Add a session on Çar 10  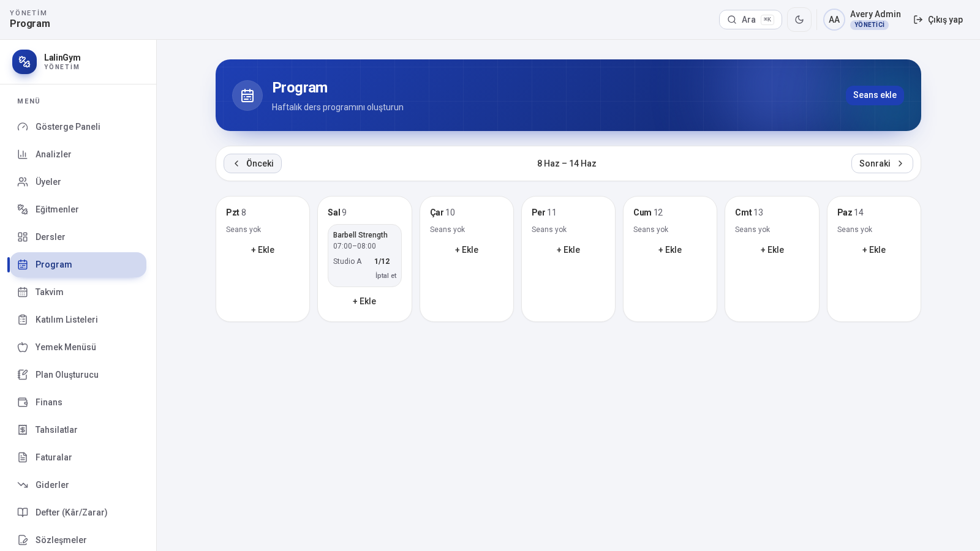467,250
